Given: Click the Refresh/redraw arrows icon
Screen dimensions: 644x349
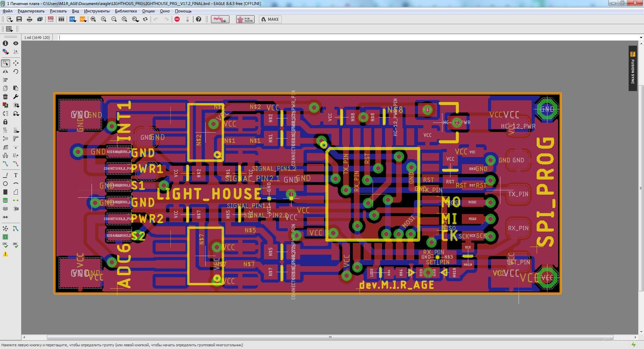Looking at the screenshot, I should coord(145,19).
